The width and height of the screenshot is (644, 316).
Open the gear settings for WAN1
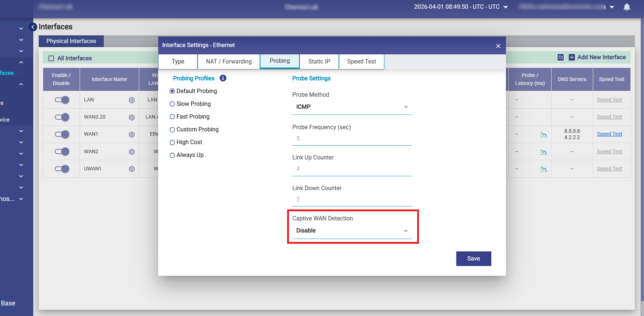132,135
